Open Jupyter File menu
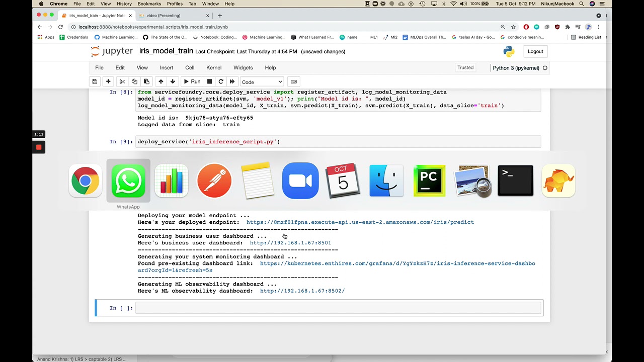644x362 pixels. point(99,67)
